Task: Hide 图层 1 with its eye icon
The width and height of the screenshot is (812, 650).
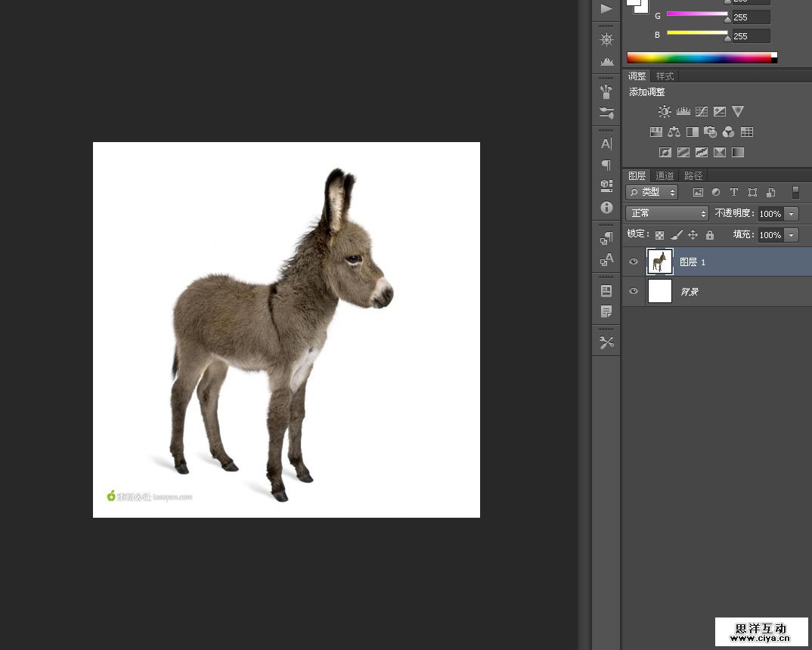Action: (x=634, y=262)
